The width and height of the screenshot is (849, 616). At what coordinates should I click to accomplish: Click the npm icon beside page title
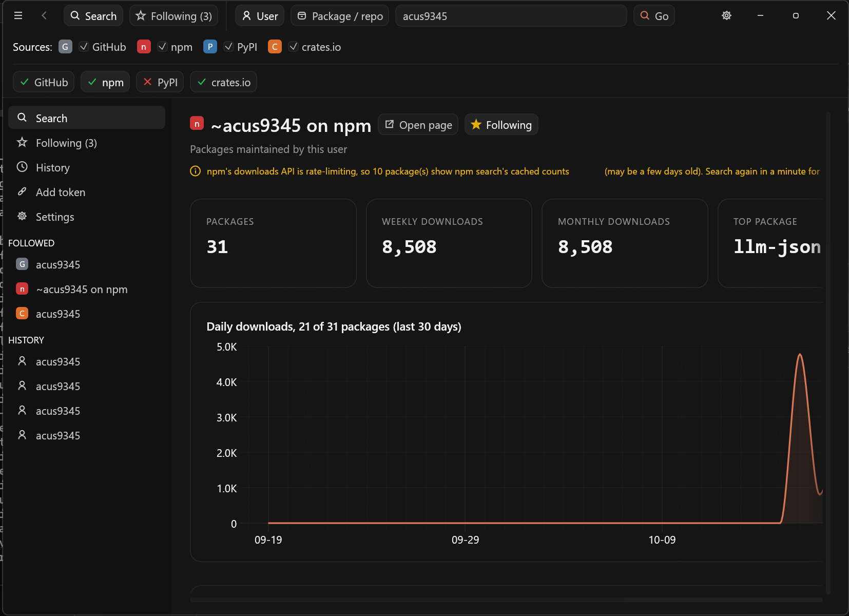pos(197,123)
